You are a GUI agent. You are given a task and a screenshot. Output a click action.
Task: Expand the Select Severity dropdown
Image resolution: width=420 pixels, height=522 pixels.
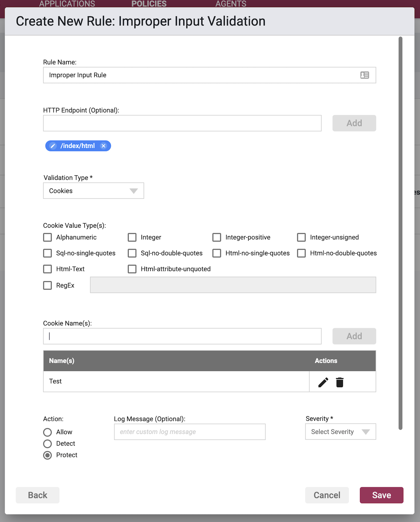[340, 432]
